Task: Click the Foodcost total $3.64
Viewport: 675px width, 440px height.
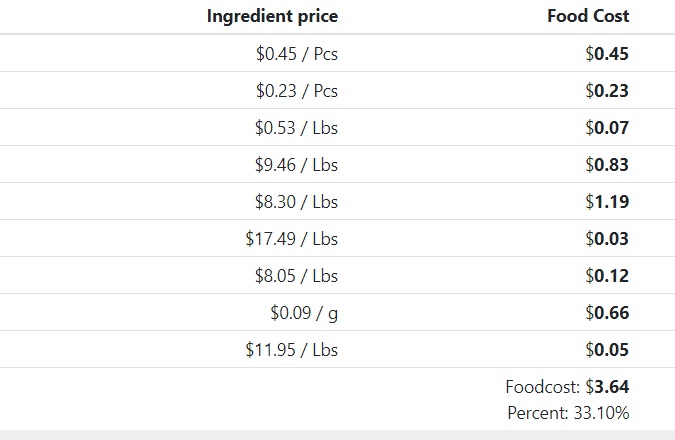Action: tap(567, 387)
